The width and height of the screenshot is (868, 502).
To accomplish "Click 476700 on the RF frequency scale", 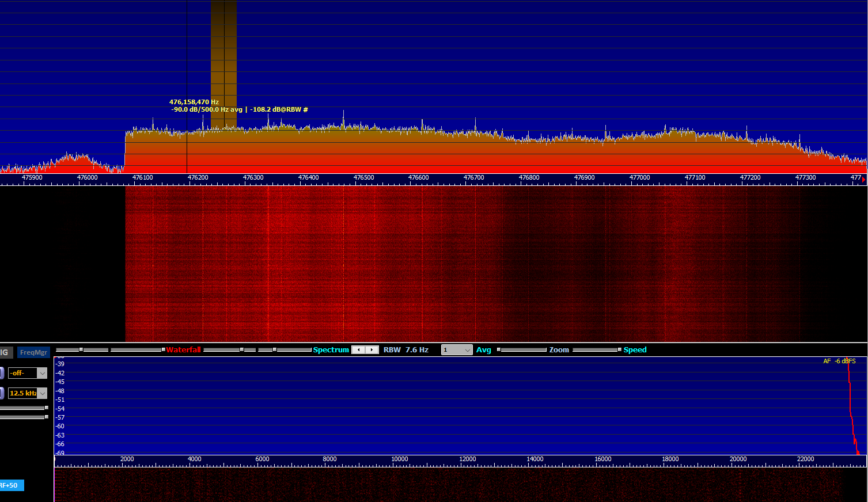I will 474,177.
